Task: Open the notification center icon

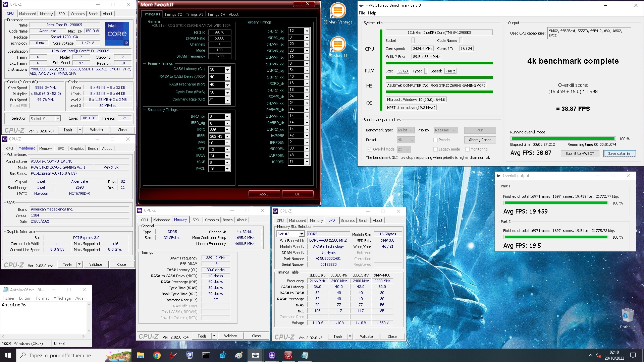Action: [633, 355]
